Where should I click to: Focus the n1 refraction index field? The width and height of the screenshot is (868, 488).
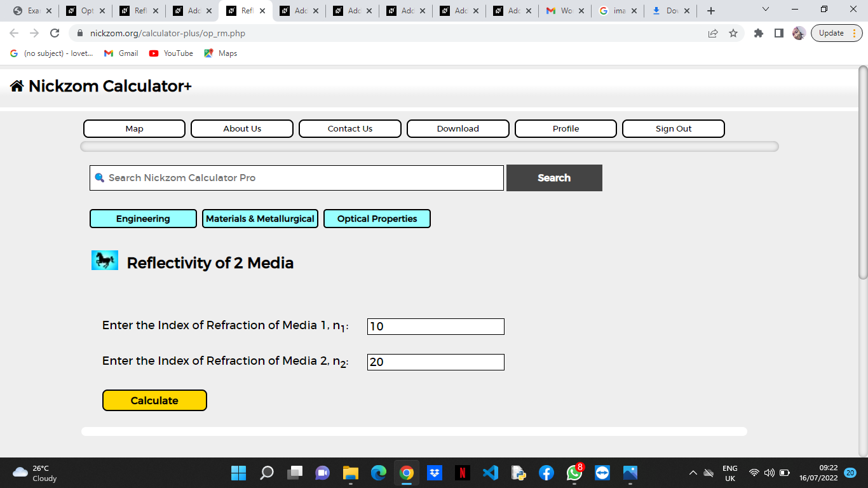click(x=436, y=327)
